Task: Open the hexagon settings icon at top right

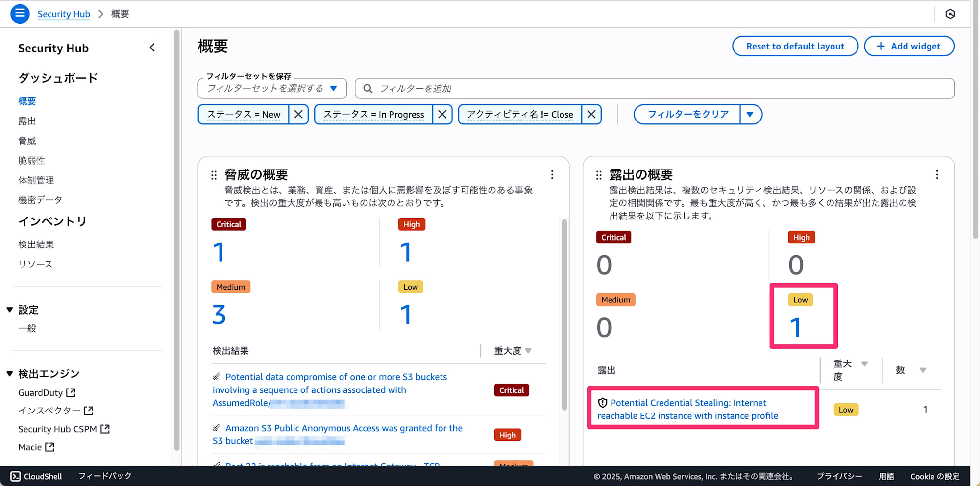Action: click(x=950, y=14)
